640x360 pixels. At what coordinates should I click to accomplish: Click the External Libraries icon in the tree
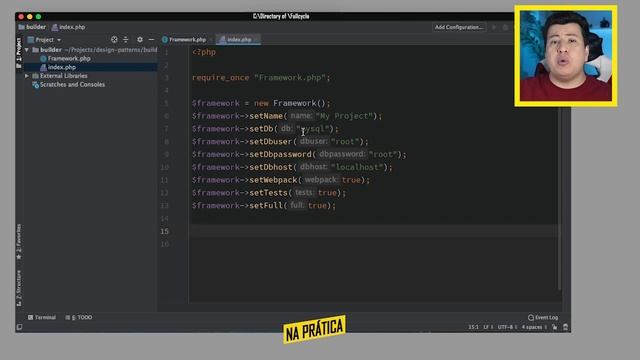(x=36, y=76)
